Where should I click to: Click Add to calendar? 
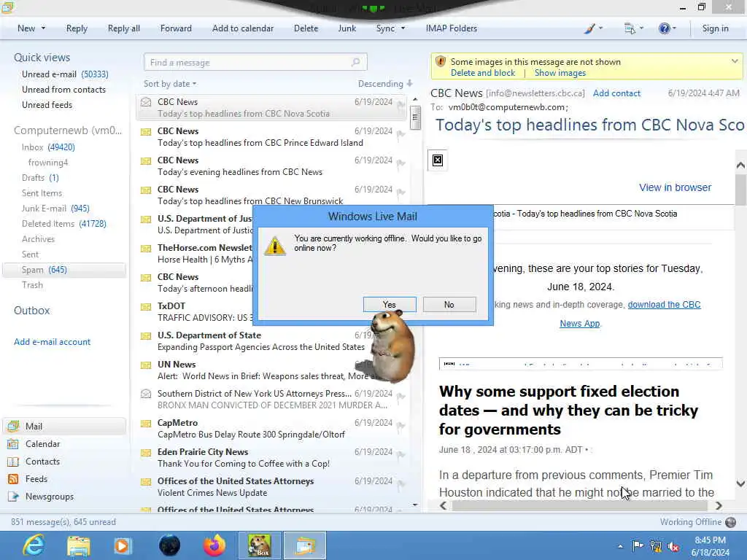point(243,28)
